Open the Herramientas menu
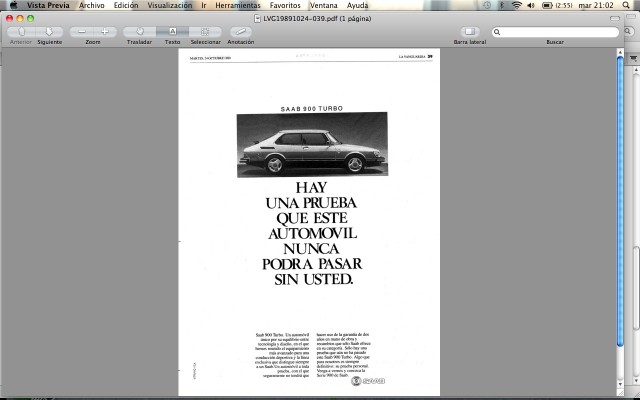Screen dimensions: 640x400 pos(238,5)
